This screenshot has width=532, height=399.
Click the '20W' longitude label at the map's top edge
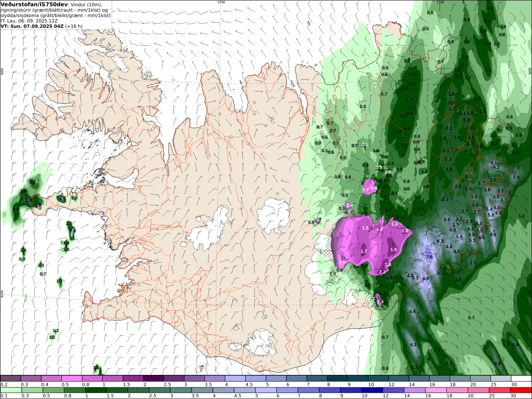pyautogui.click(x=221, y=2)
